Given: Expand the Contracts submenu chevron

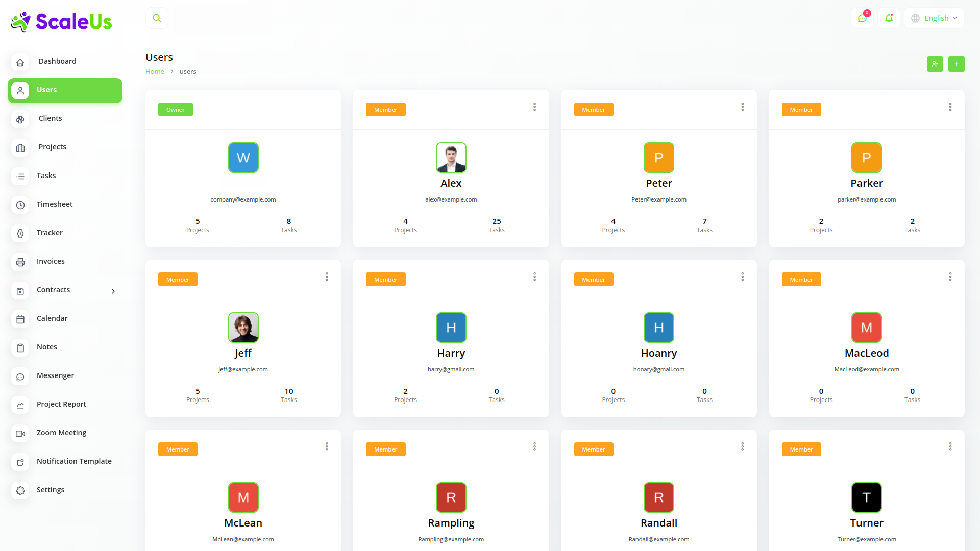Looking at the screenshot, I should pyautogui.click(x=113, y=291).
